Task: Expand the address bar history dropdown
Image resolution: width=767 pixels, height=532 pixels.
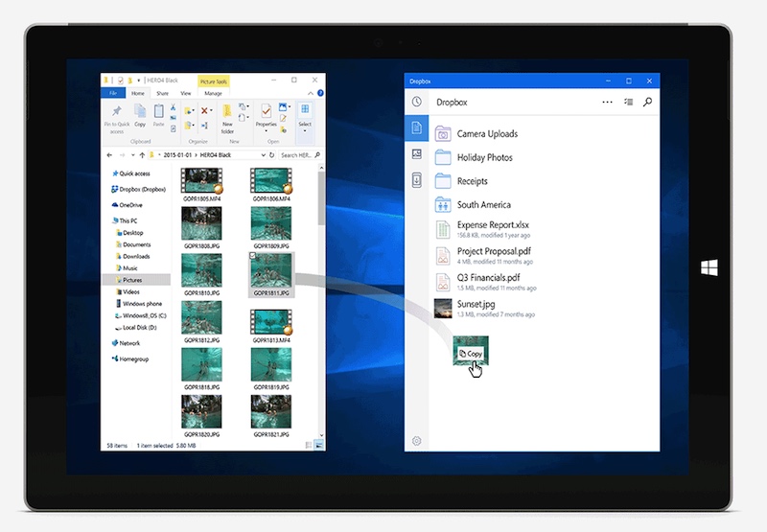Action: 263,155
